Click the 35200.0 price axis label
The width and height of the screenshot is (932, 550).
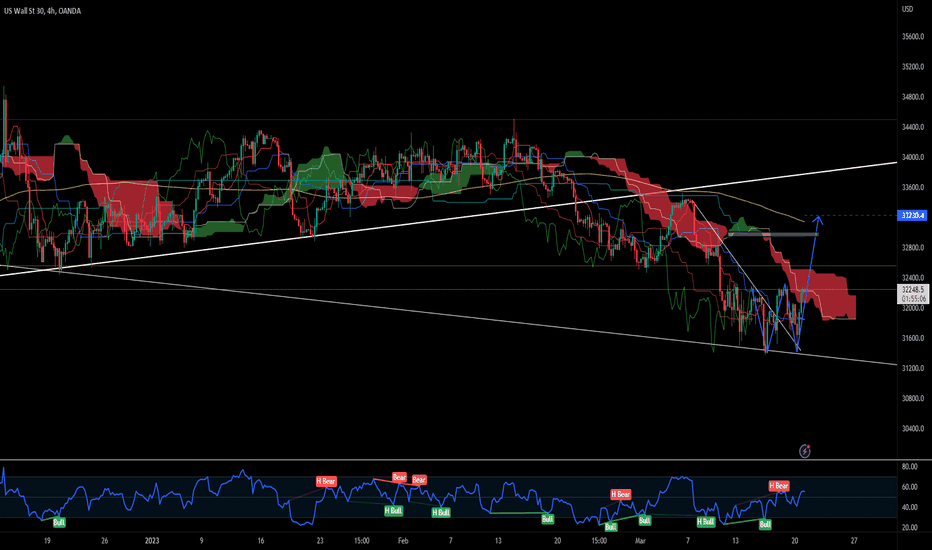click(912, 67)
